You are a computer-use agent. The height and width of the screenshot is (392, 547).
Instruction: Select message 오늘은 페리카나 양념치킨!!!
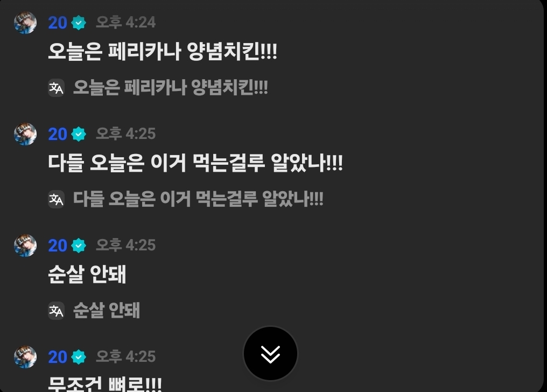tap(163, 52)
